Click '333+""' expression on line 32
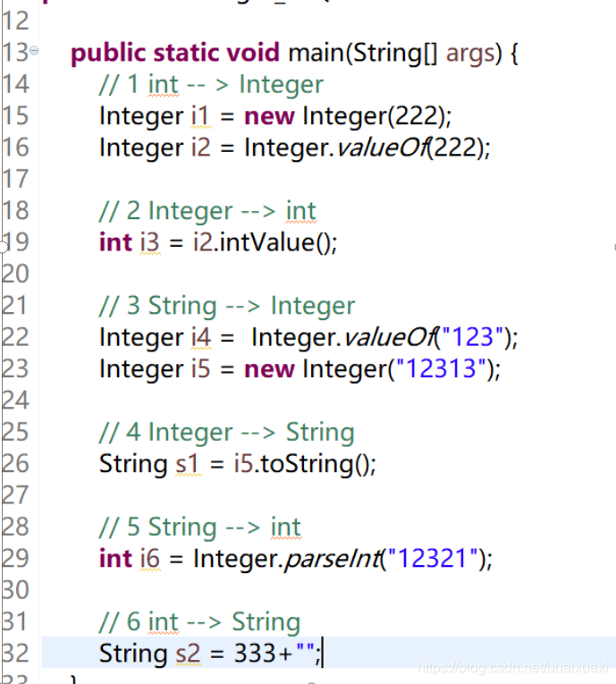Viewport: 616px width, 684px height. click(x=274, y=653)
